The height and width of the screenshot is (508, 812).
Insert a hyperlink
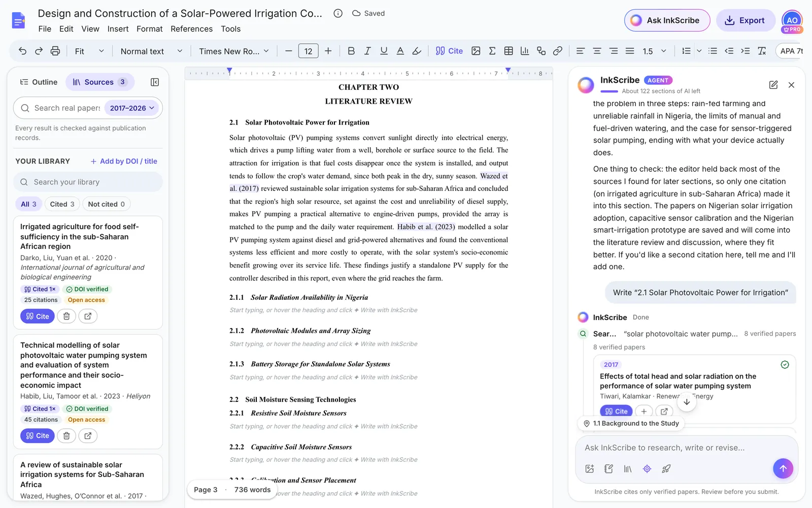point(558,51)
